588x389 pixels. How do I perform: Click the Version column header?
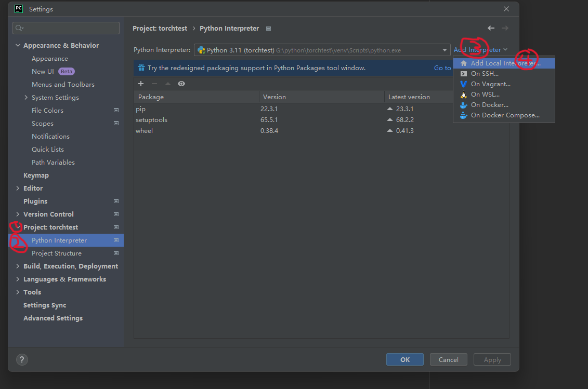(322, 97)
